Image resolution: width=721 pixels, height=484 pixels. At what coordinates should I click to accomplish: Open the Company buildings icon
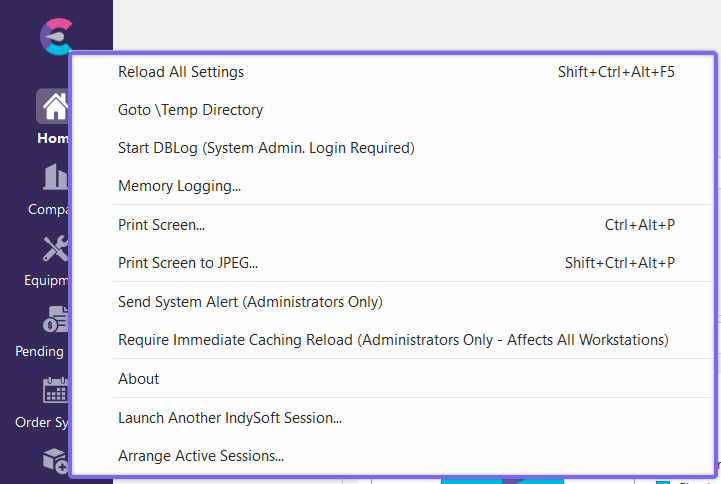54,178
